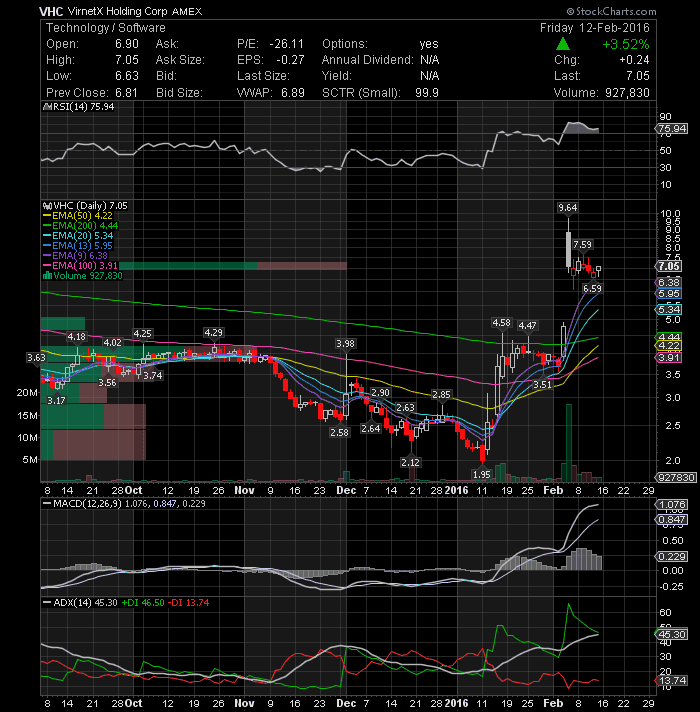This screenshot has width=700, height=712.
Task: Click the 13.74 -DI axis tag
Action: [671, 680]
